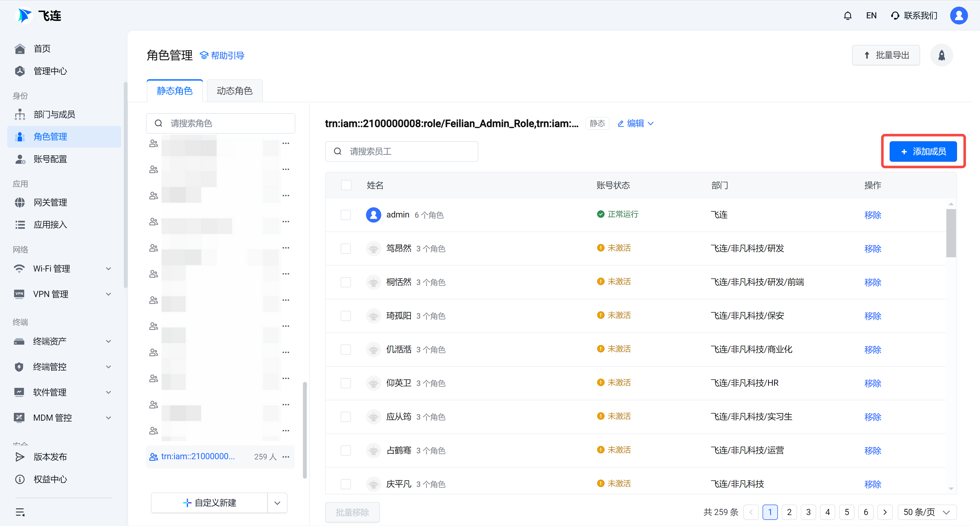Go to page 3
The width and height of the screenshot is (980, 526).
(808, 512)
